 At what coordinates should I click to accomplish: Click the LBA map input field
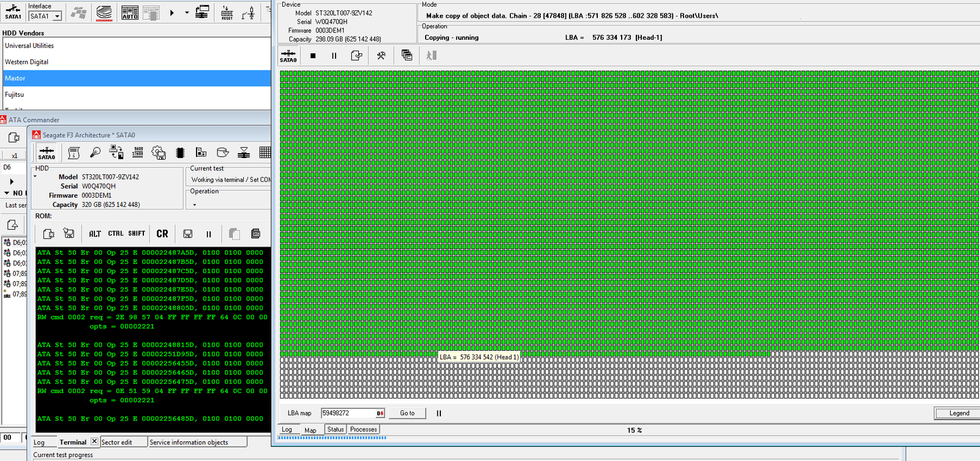point(348,413)
